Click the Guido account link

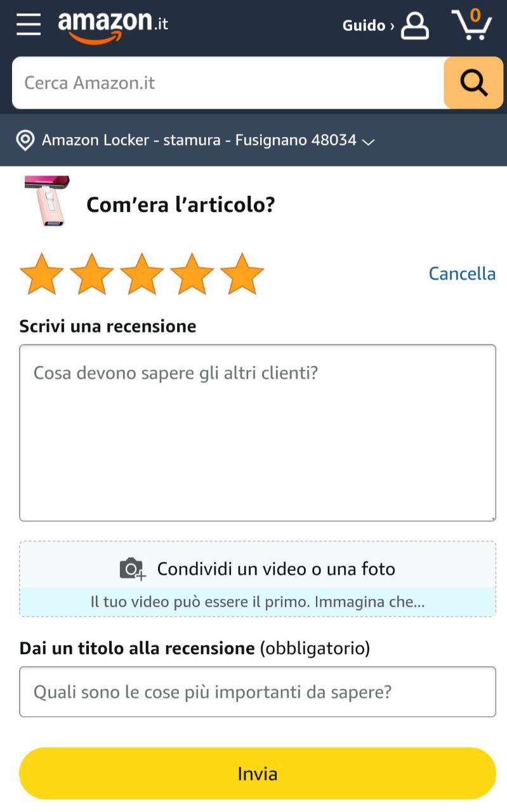point(368,25)
